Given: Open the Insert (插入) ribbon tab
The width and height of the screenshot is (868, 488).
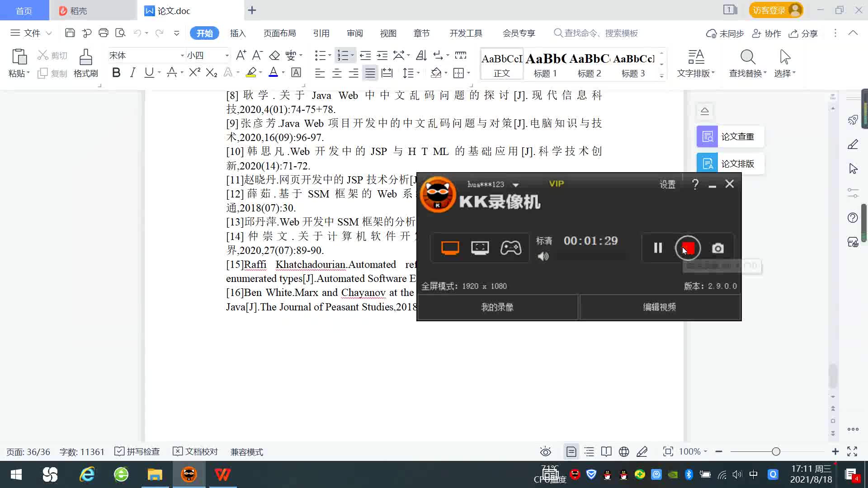Looking at the screenshot, I should click(x=237, y=33).
